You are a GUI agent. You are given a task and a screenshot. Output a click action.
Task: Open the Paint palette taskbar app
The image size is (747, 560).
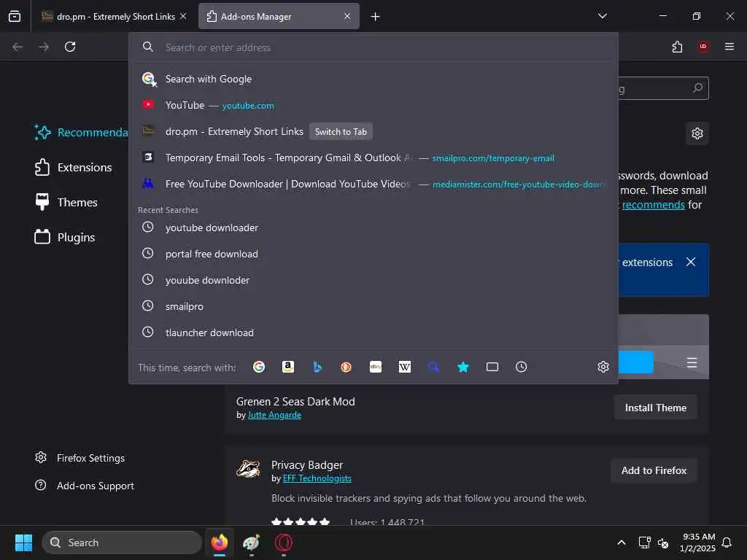[x=251, y=542]
